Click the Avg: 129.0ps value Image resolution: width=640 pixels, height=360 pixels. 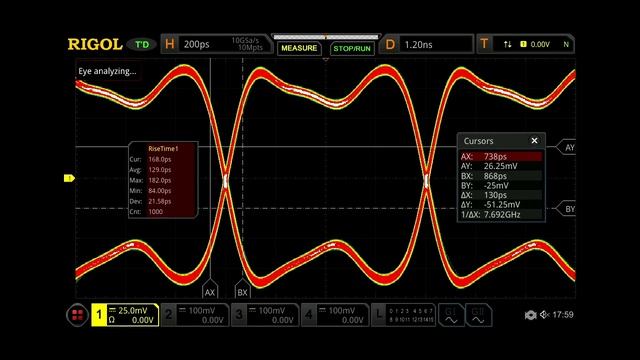coord(160,170)
